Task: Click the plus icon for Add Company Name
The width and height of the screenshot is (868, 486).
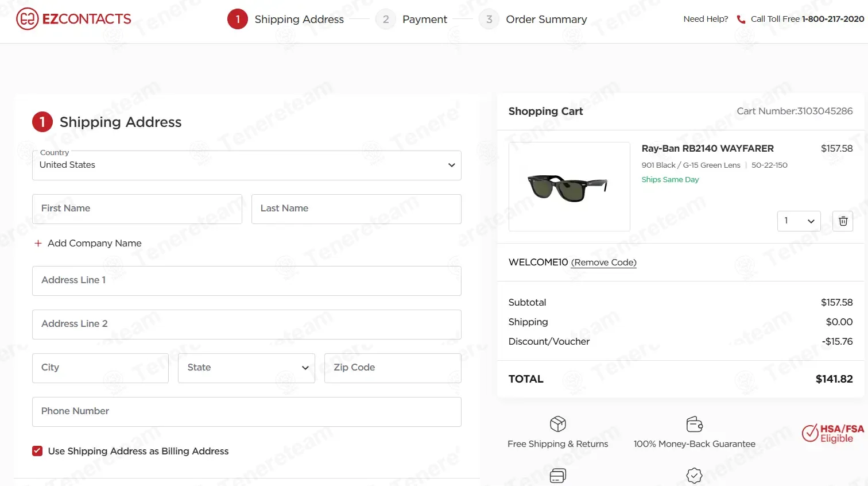Action: [x=38, y=243]
